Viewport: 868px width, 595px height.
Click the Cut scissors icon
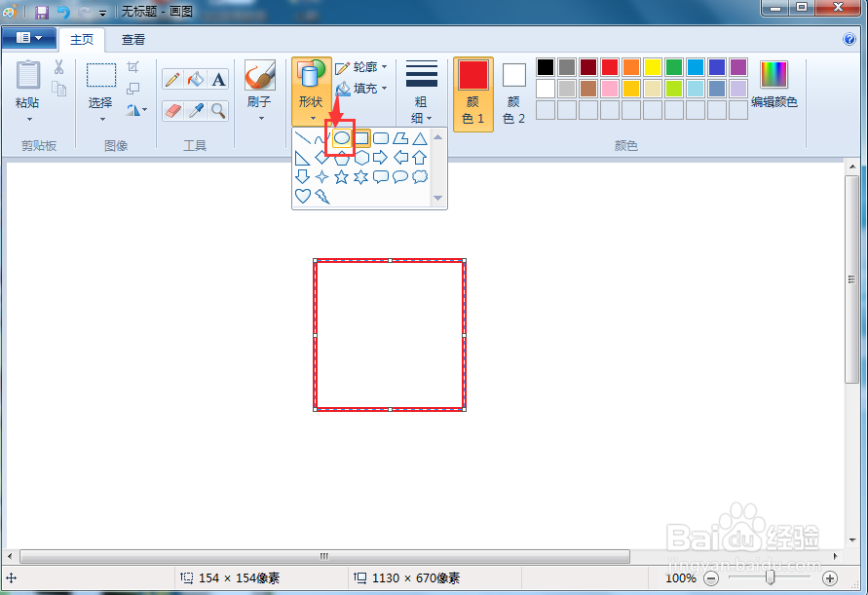pyautogui.click(x=58, y=67)
